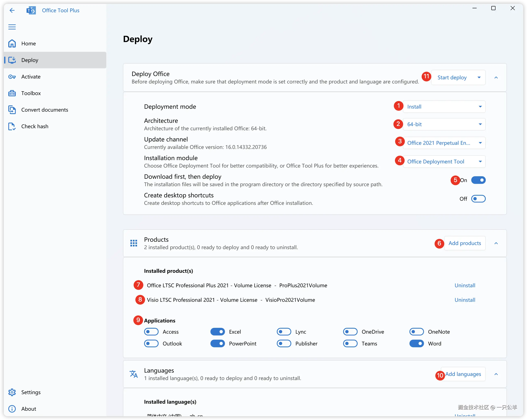Open the Deployment mode Install dropdown
The width and height of the screenshot is (527, 420).
[x=444, y=107]
